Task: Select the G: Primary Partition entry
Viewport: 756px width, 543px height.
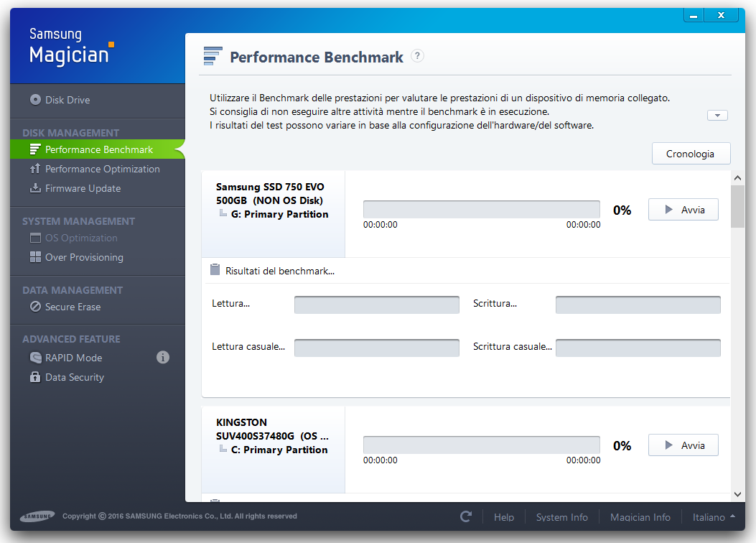Action: click(280, 214)
